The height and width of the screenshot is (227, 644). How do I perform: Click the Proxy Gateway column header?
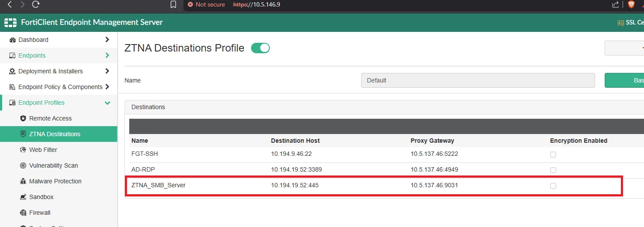click(432, 141)
